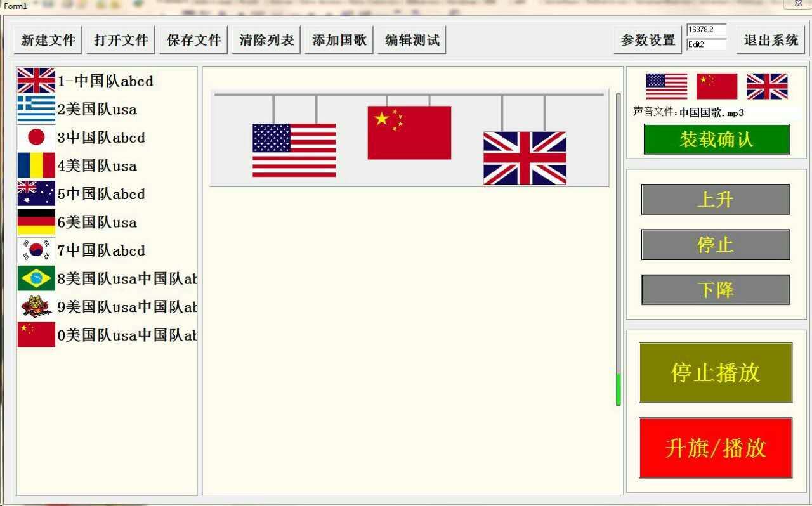This screenshot has width=812, height=506.
Task: Click the sound file name 中国国歌.mp3
Action: pyautogui.click(x=711, y=113)
